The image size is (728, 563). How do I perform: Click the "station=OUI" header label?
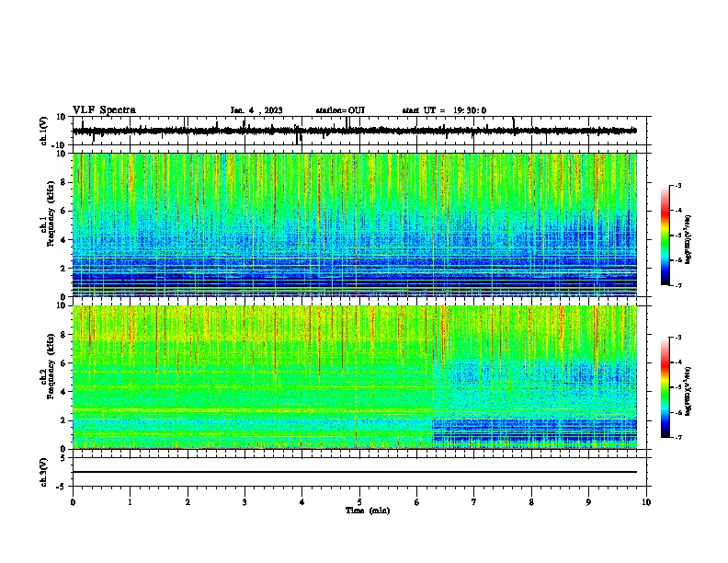(340, 110)
